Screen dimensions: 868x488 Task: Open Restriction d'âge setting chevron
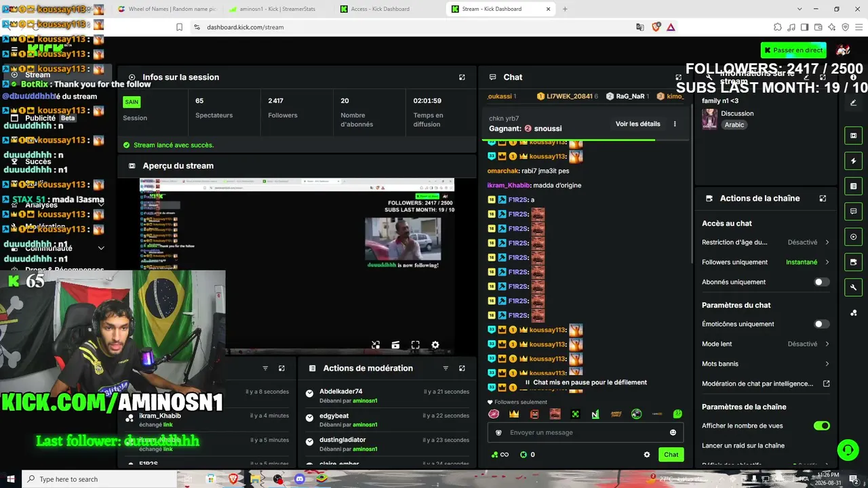(827, 242)
